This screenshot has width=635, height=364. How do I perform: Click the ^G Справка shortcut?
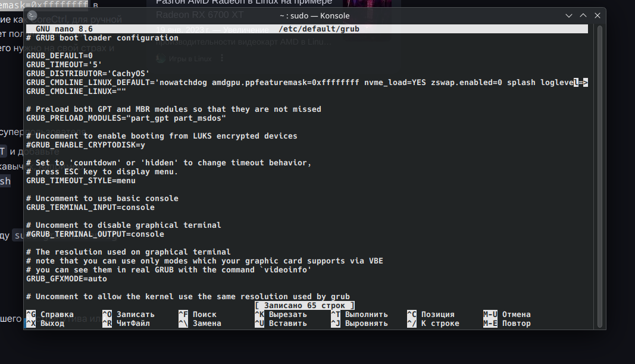50,314
